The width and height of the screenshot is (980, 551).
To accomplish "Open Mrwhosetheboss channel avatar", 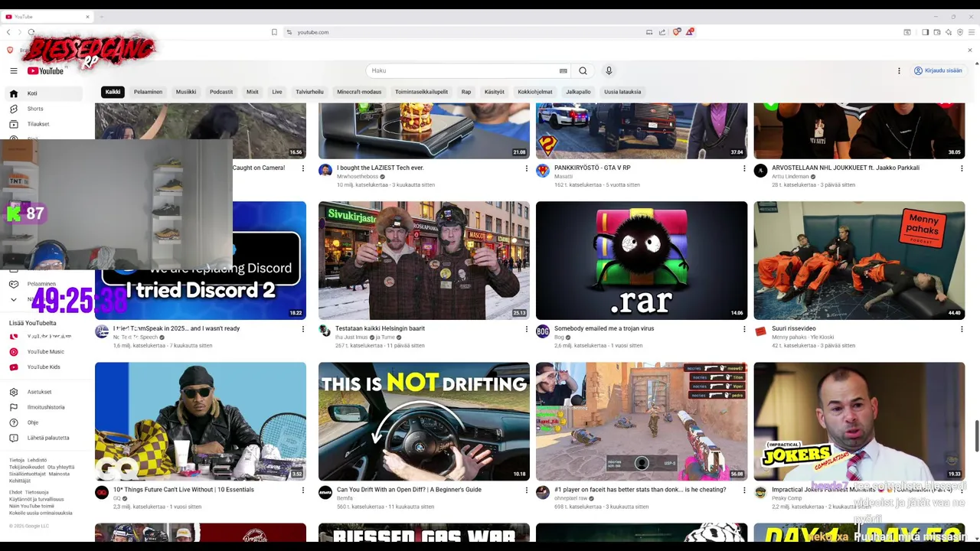I will (x=325, y=171).
